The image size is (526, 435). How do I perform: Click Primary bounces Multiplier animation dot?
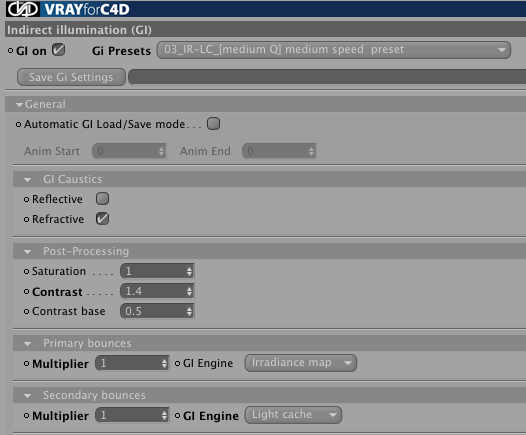click(27, 364)
